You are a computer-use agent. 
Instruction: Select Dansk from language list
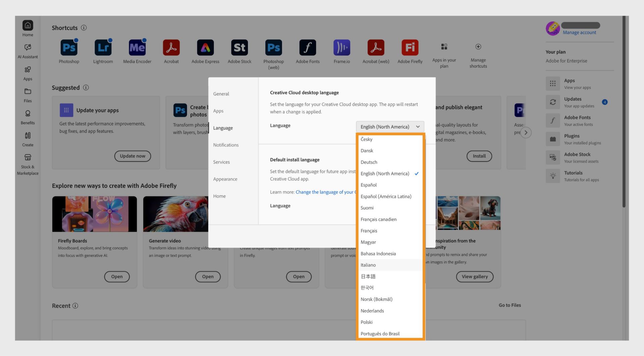(x=390, y=151)
